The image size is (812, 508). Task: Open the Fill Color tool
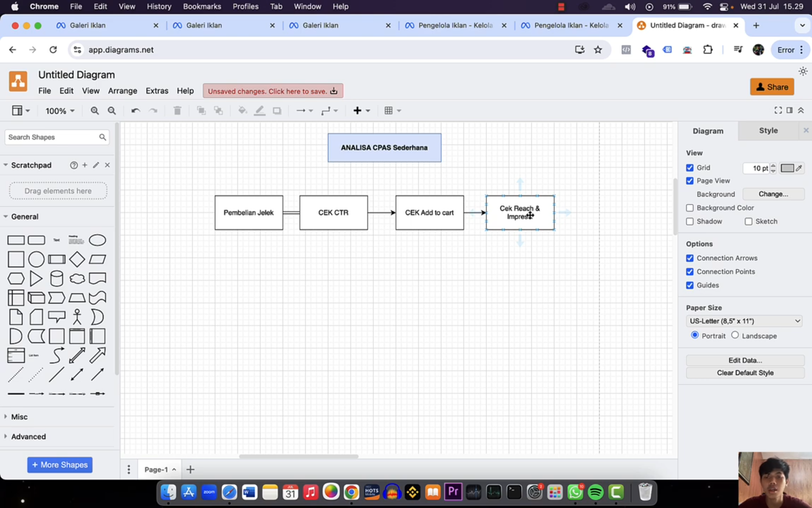pyautogui.click(x=242, y=110)
